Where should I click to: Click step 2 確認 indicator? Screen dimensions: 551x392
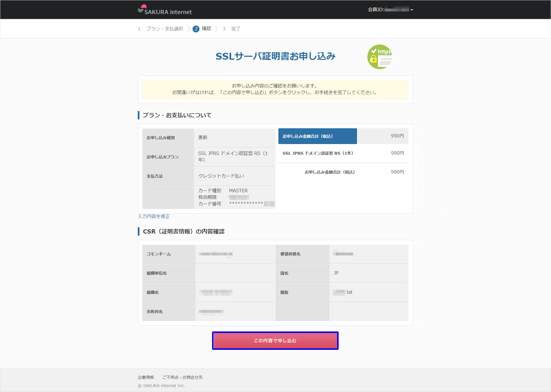point(202,29)
